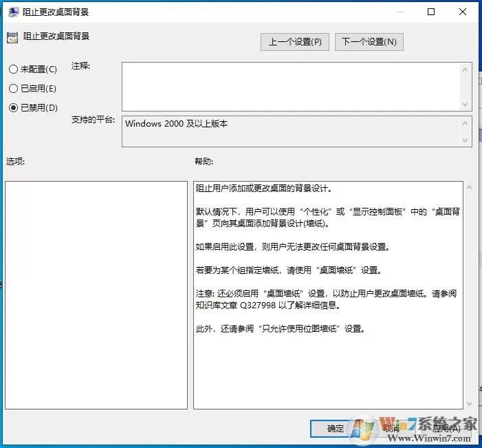Viewport: 482px width, 448px height.
Task: Go to 上一个设置(P)
Action: [x=295, y=42]
